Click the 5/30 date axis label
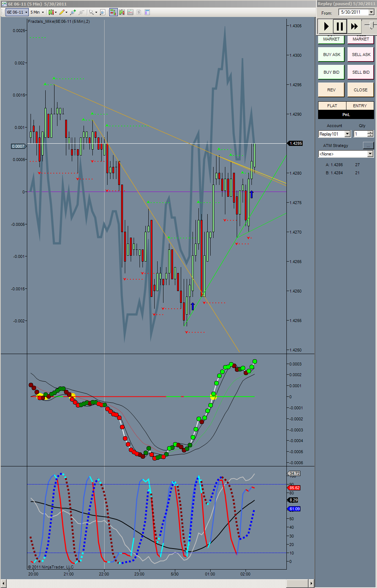377x588 pixels. 175,574
